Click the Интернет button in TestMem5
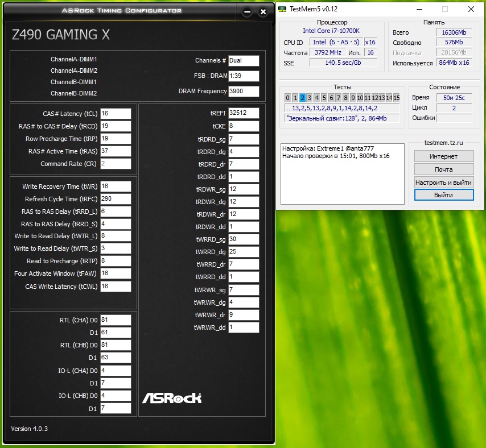The height and width of the screenshot is (448, 486). click(x=443, y=156)
